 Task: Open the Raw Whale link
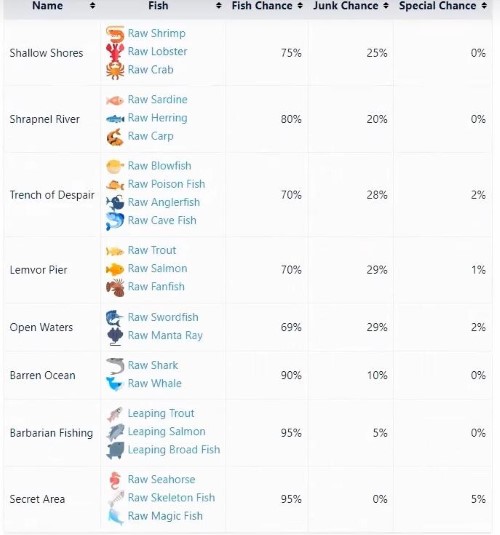[155, 384]
